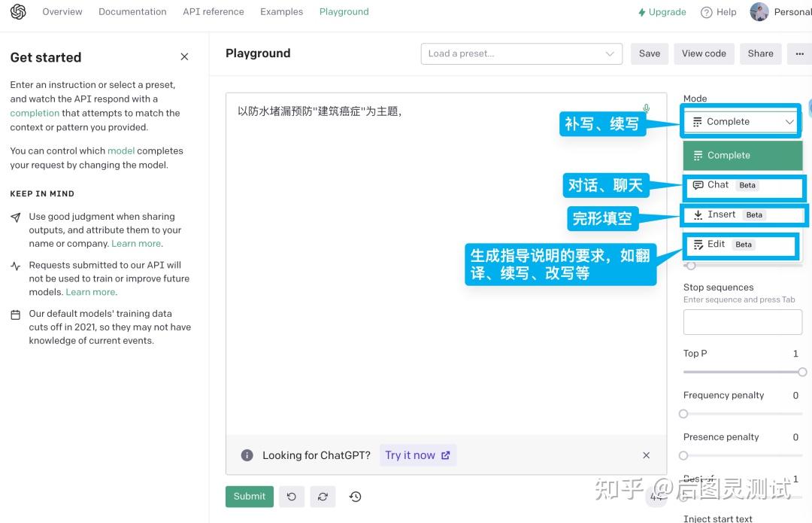This screenshot has height=523, width=812.
Task: Click the green Submit button
Action: [249, 496]
